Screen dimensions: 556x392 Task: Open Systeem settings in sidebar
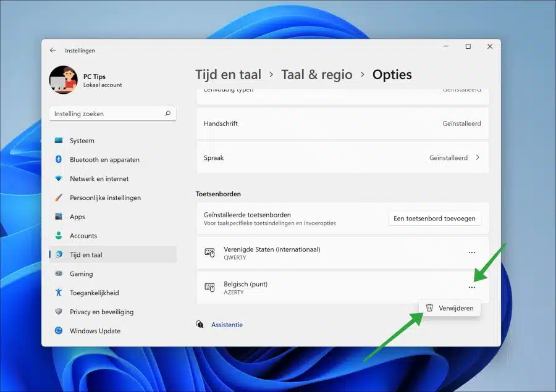click(x=113, y=141)
